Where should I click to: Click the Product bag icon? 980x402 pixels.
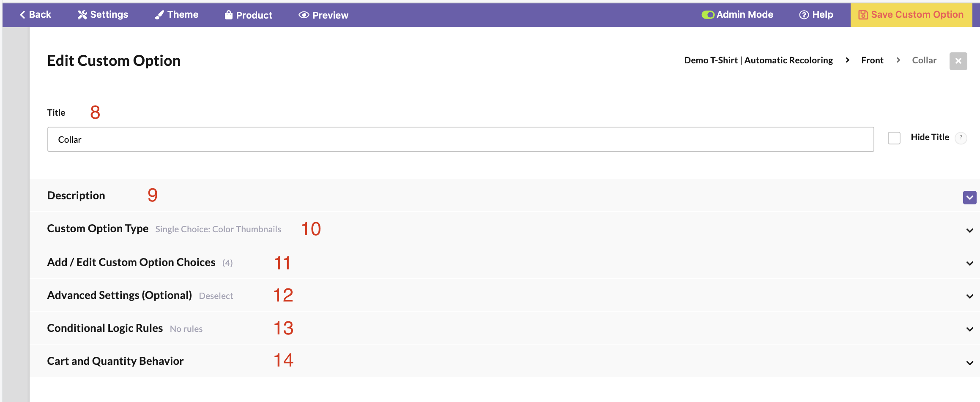tap(228, 15)
